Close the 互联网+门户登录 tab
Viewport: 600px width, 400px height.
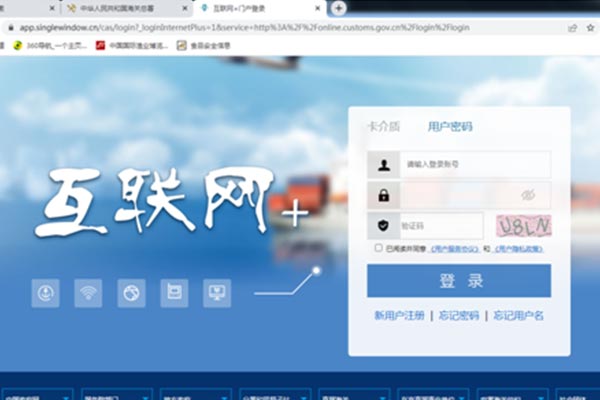click(x=317, y=8)
